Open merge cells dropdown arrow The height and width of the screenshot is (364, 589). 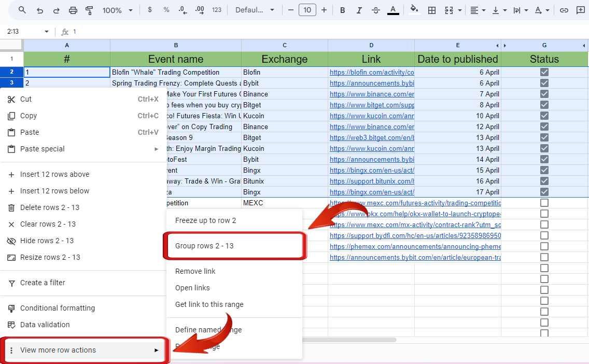point(460,10)
